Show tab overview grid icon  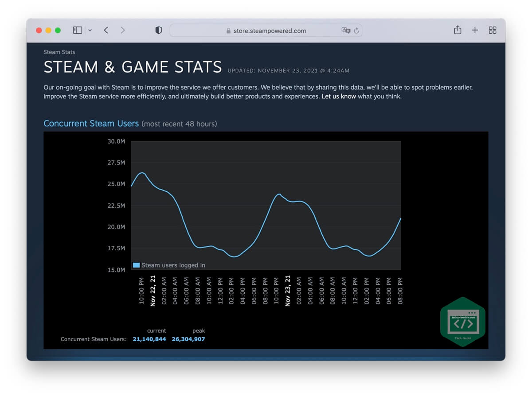pyautogui.click(x=493, y=30)
